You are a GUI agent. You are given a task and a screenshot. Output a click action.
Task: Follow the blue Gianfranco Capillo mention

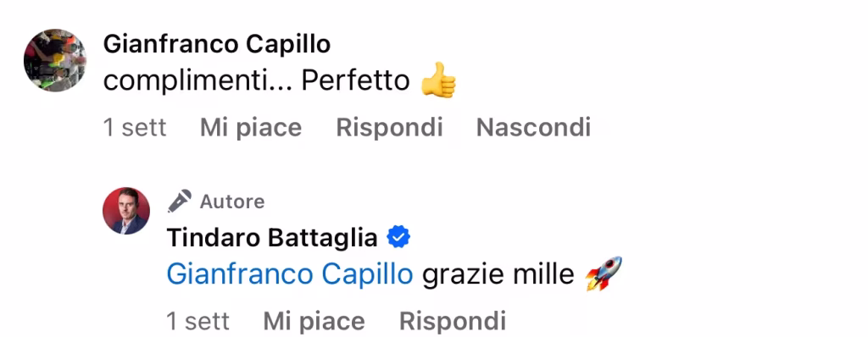pyautogui.click(x=290, y=274)
